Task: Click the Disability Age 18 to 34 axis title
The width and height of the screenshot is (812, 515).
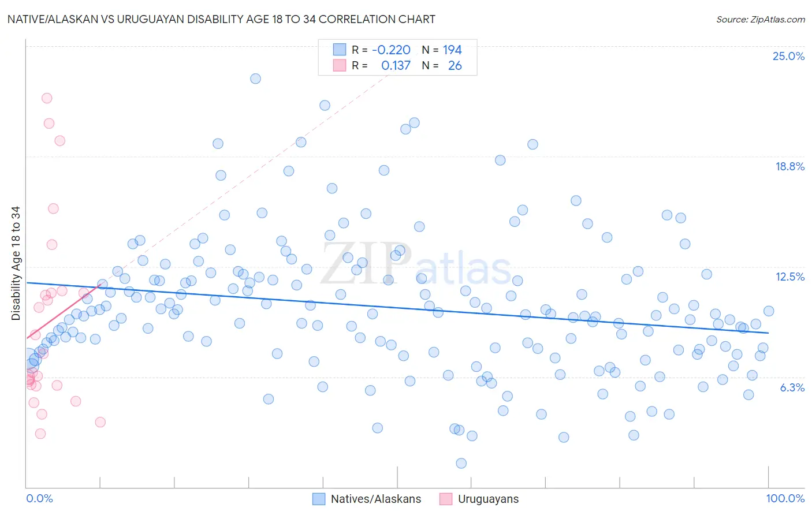Action: tap(16, 263)
